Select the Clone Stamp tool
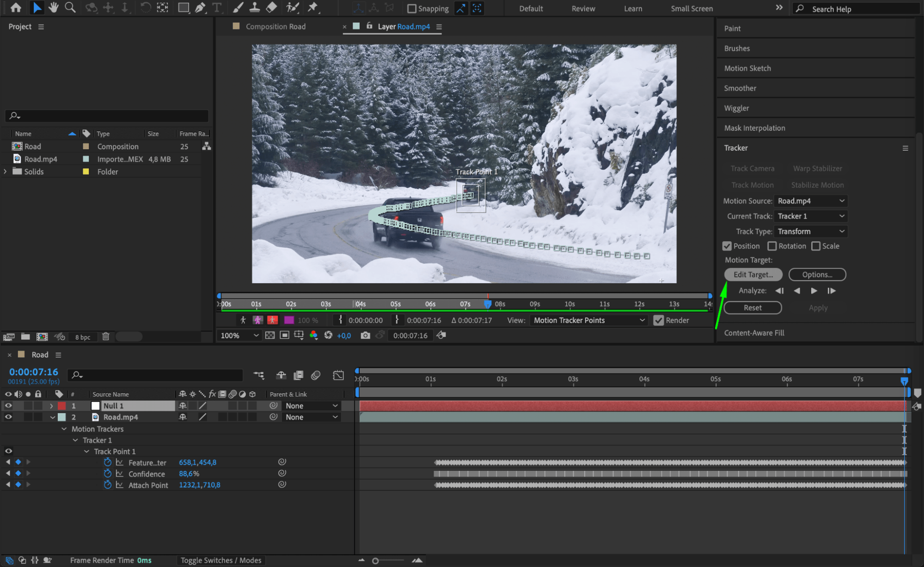Viewport: 924px width, 567px height. [x=254, y=7]
